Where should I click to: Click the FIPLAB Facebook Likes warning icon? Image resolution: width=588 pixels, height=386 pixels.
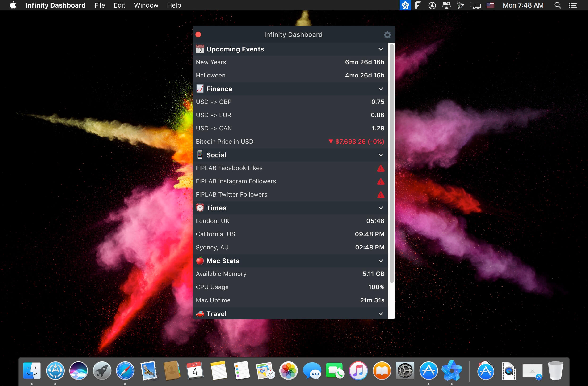point(380,168)
